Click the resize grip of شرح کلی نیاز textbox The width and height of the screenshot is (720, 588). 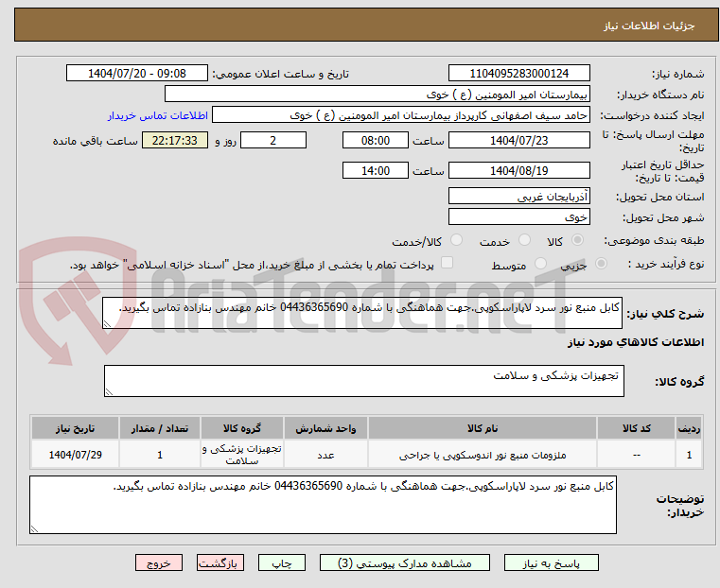[108, 324]
